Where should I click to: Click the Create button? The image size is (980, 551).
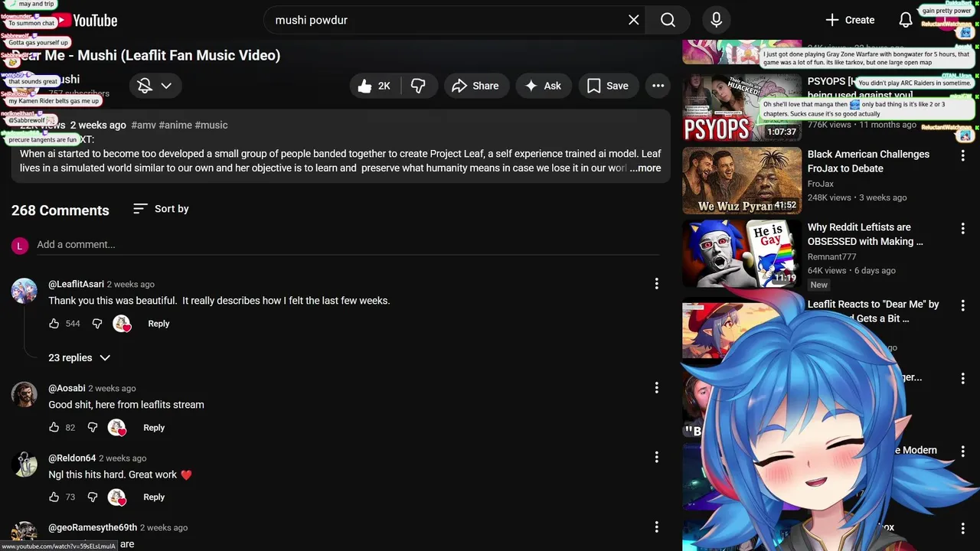(x=849, y=20)
